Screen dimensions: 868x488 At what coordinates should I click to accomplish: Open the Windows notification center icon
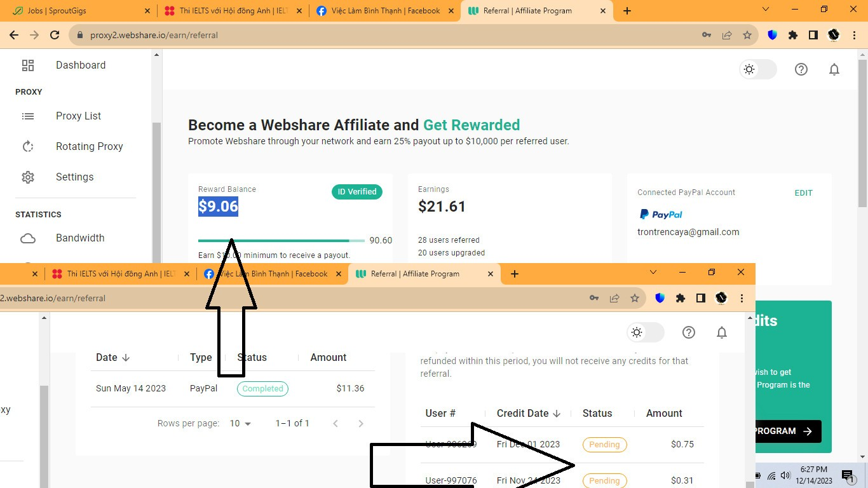[x=848, y=475]
